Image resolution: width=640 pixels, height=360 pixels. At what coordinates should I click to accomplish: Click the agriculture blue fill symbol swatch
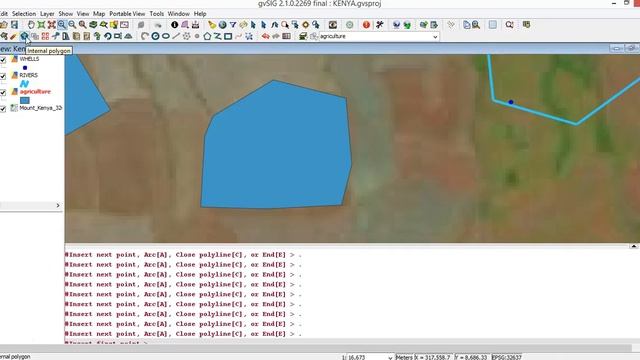tap(24, 100)
